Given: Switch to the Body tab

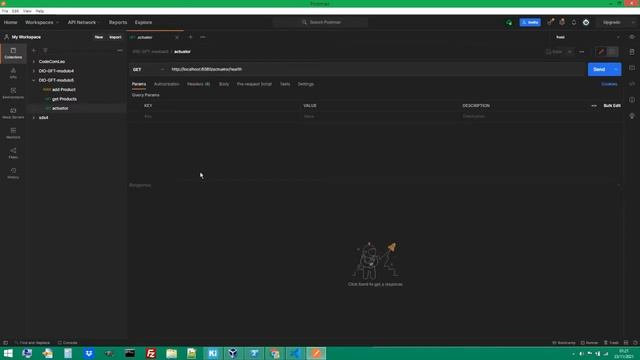Looking at the screenshot, I should point(224,84).
